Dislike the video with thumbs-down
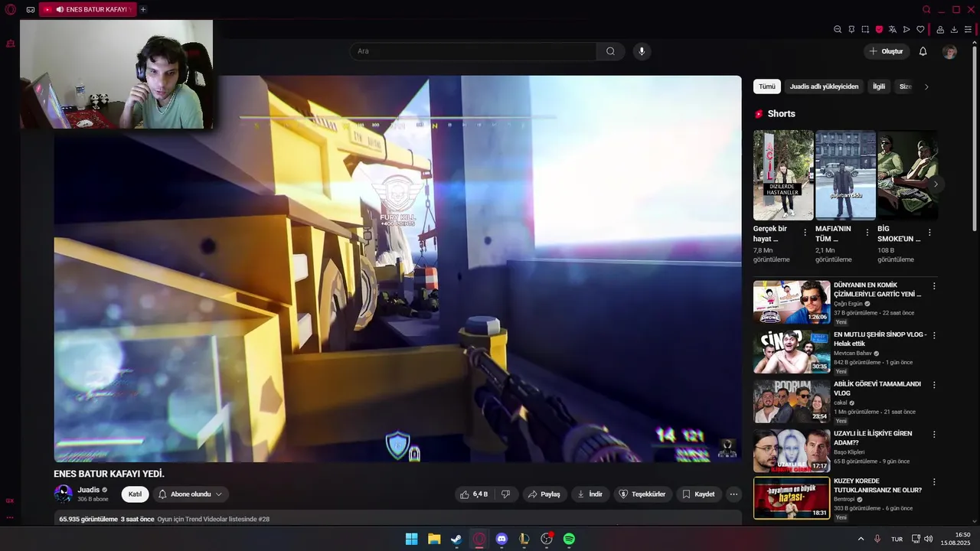 (505, 494)
